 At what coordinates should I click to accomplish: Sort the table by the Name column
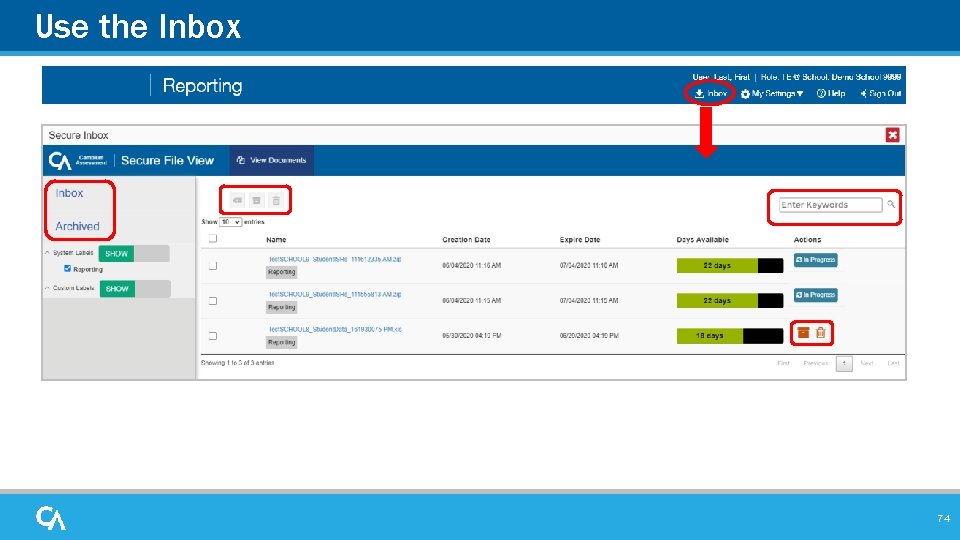pyautogui.click(x=276, y=239)
